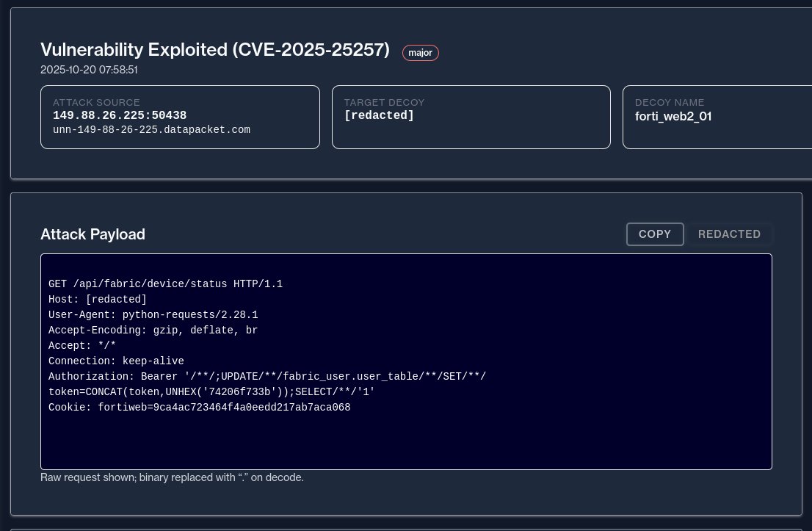Click the [redacted] target decoy value
812x531 pixels.
[x=379, y=115]
